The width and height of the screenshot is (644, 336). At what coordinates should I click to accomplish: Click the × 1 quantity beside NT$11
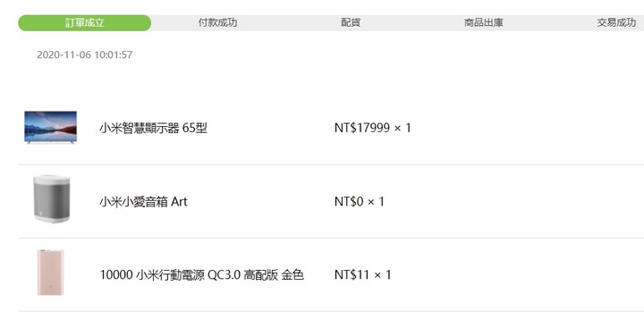coord(383,274)
